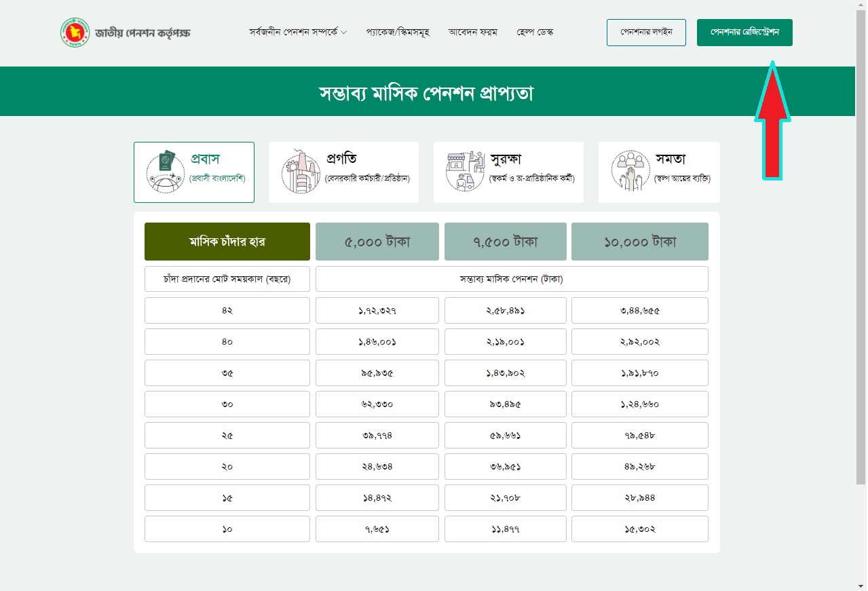Click the ৪৯,২৬৮ pension value
Viewport: 868px width, 591px height.
pos(640,466)
